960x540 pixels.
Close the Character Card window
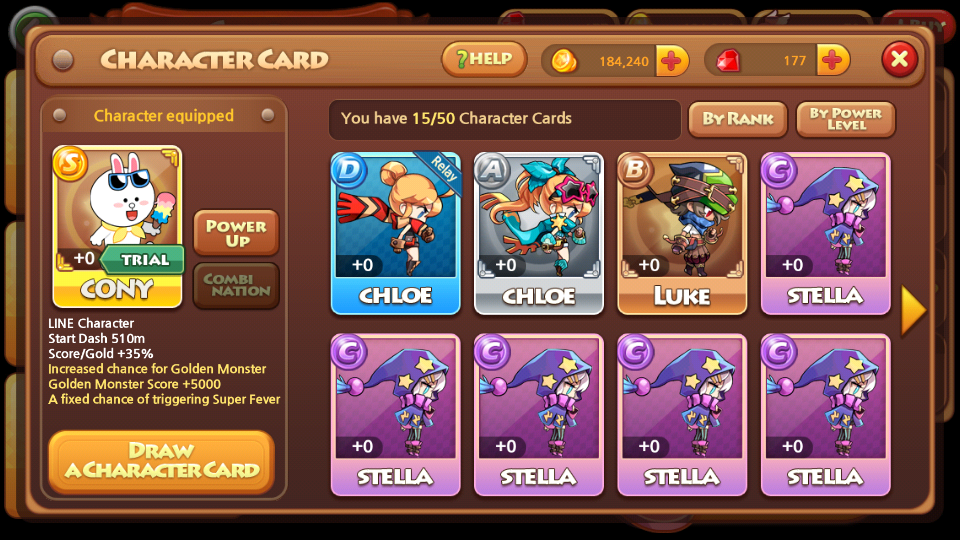899,59
